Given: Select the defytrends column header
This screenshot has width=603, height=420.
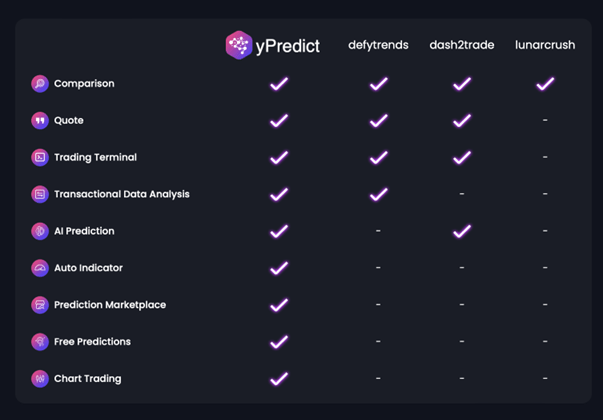Looking at the screenshot, I should tap(378, 45).
